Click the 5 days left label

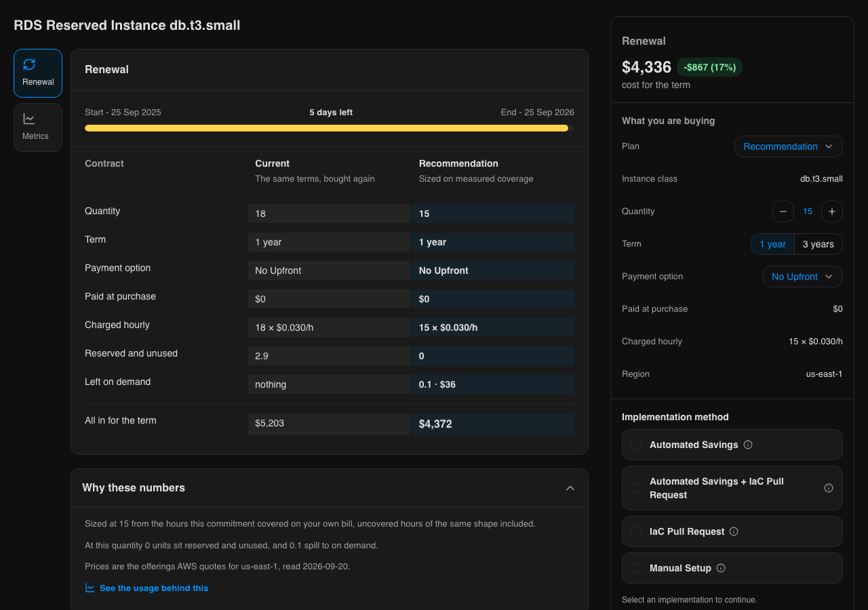click(331, 113)
